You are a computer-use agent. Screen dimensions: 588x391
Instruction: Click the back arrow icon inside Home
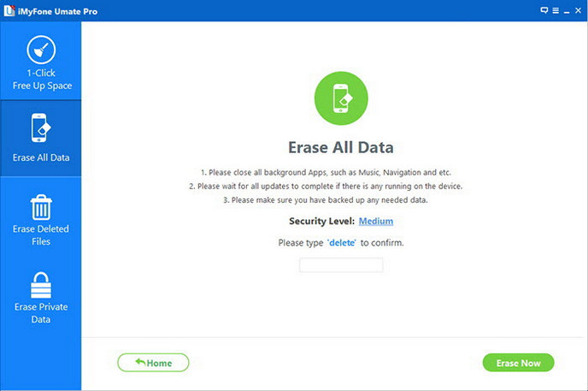click(x=140, y=362)
